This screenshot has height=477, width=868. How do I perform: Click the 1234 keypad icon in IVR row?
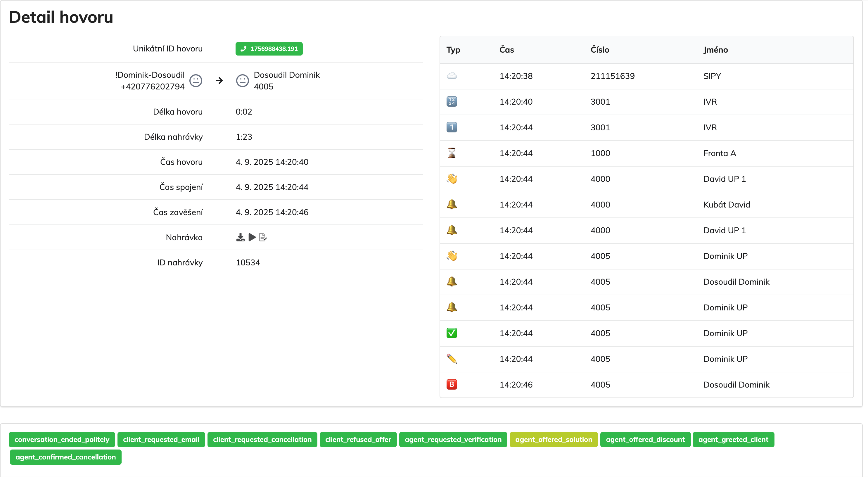tap(452, 101)
